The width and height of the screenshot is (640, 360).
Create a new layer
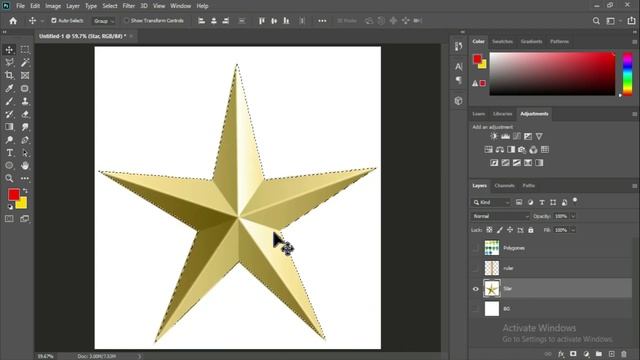click(611, 354)
